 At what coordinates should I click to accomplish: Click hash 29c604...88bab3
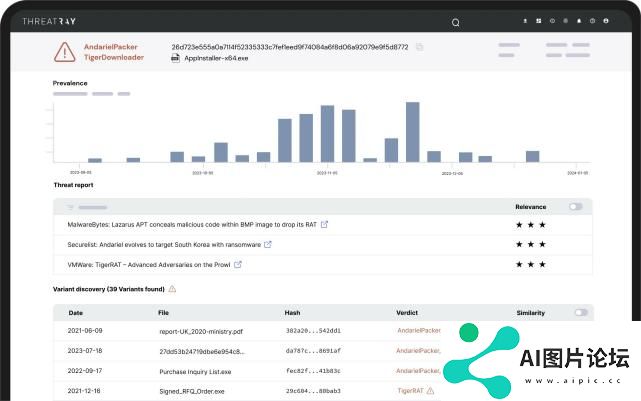point(313,390)
